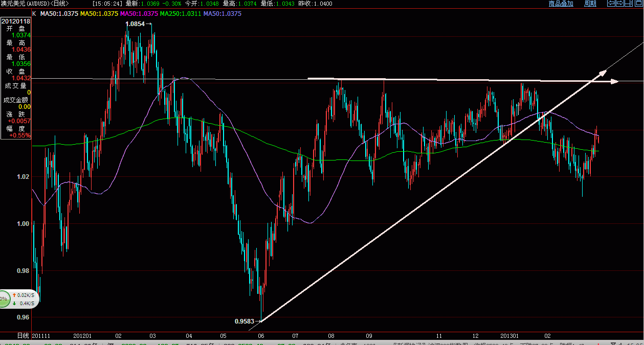Image resolution: width=644 pixels, height=345 pixels.
Task: Click the K label before the MA indicators
Action: [x=34, y=13]
